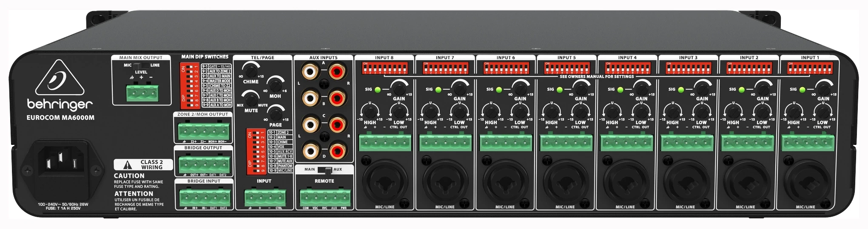Click the Main Mix Output green connector
This screenshot has width=868, height=229.
(142, 93)
